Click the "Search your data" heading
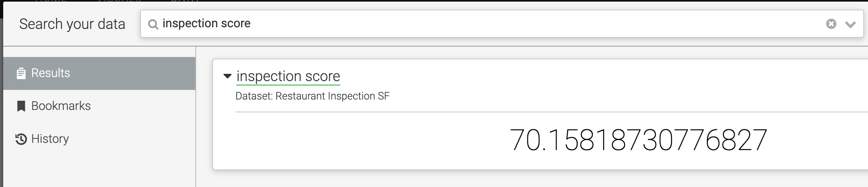Viewport: 868px width, 187px height. click(72, 24)
